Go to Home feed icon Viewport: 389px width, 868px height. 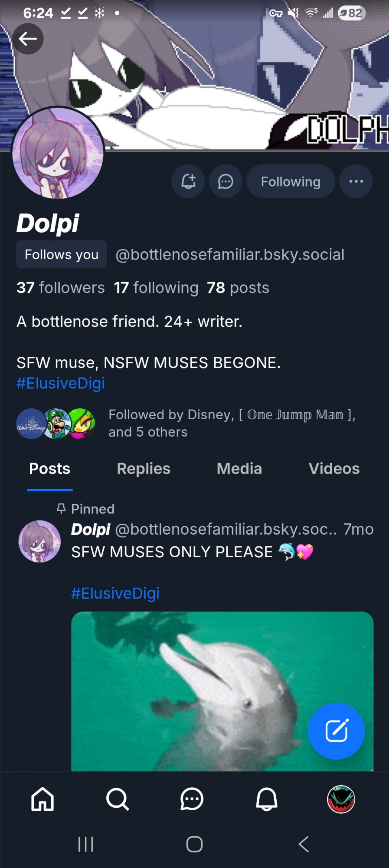coord(42,799)
